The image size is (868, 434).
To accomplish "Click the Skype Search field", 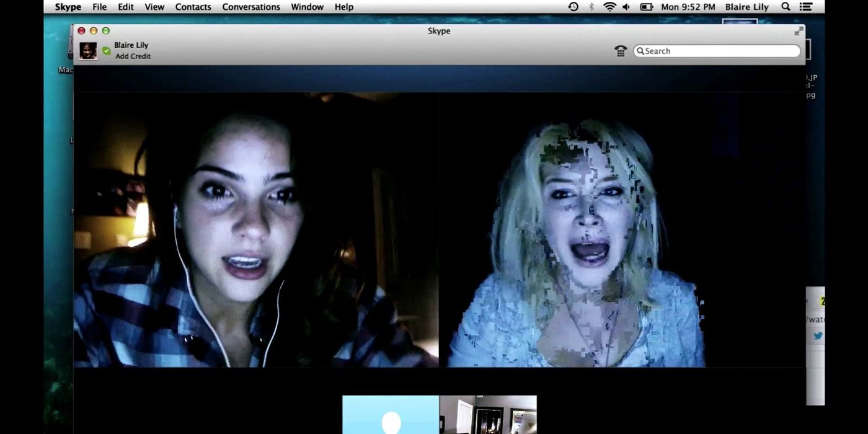I will (717, 51).
